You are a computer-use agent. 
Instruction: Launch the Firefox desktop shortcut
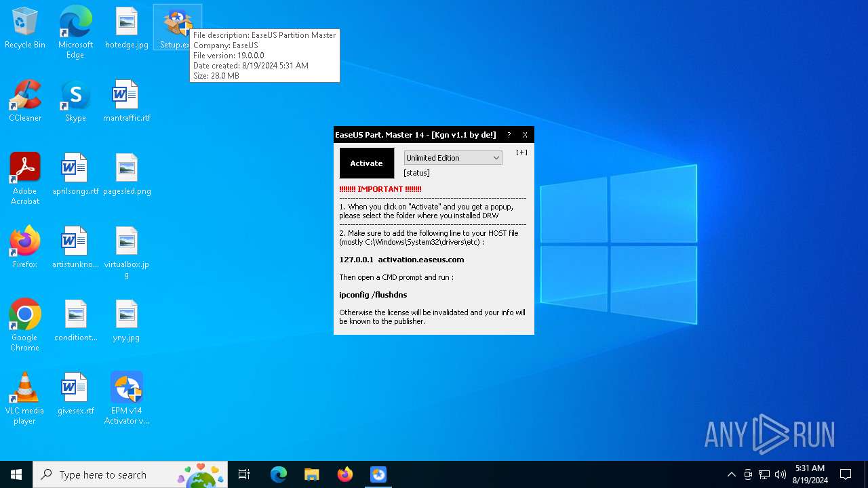[25, 248]
